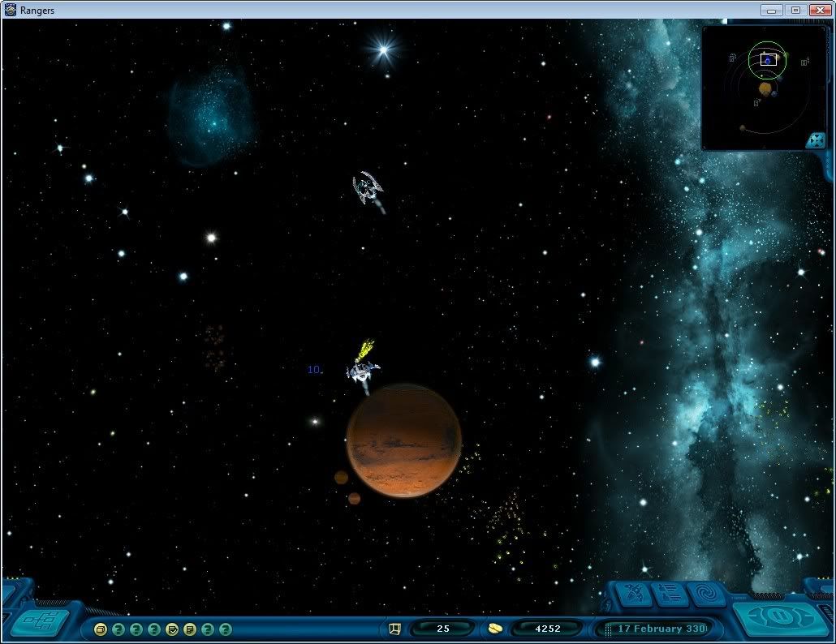Open the checklist notes icon

point(172,629)
